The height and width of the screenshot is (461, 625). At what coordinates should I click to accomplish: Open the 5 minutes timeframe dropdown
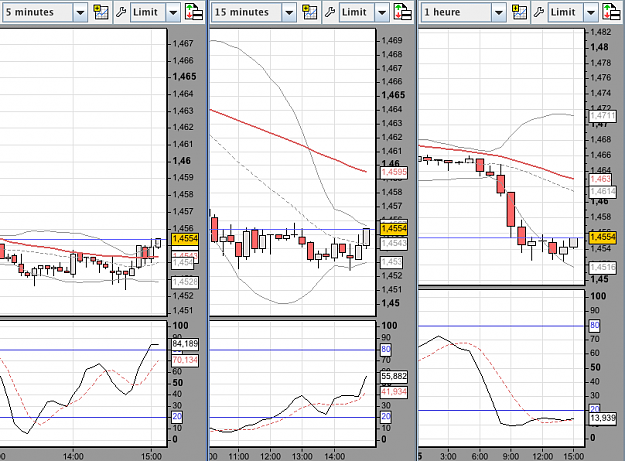[x=80, y=13]
